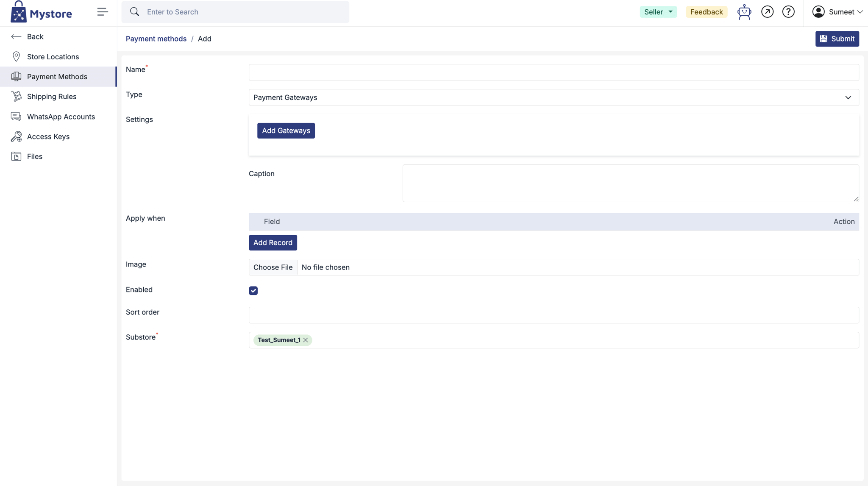Click the Payment methods breadcrumb link
Screen dimensions: 868x486
pyautogui.click(x=156, y=39)
